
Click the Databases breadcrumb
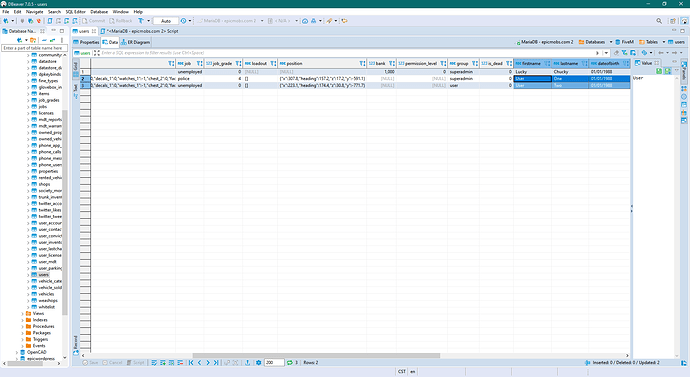tap(591, 42)
